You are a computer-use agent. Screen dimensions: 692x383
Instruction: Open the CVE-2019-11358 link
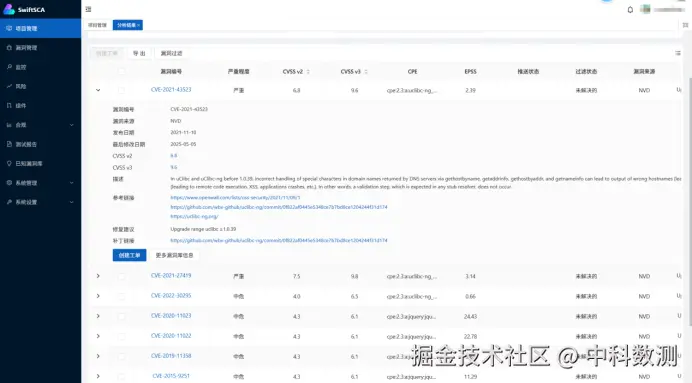click(x=171, y=356)
